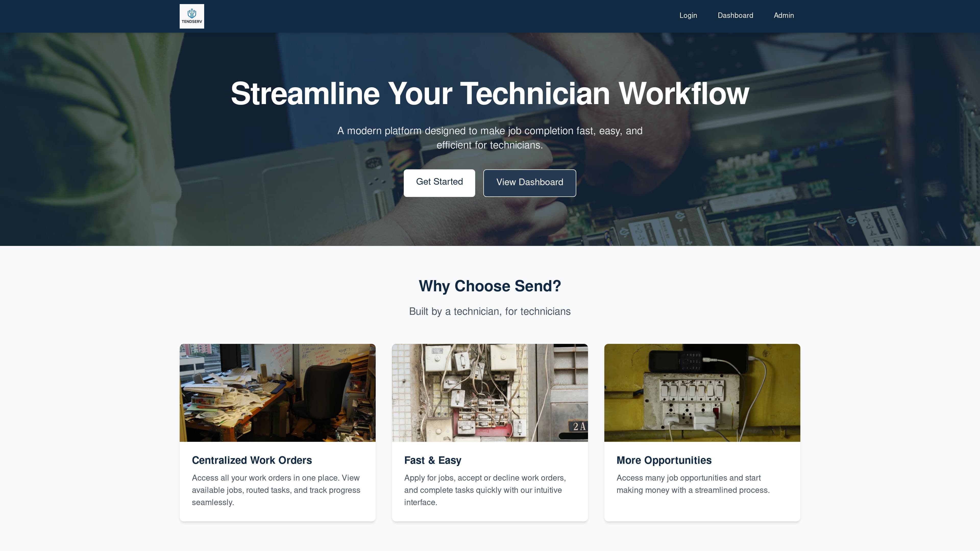Click the Why Choose Send? heading

point(490,286)
